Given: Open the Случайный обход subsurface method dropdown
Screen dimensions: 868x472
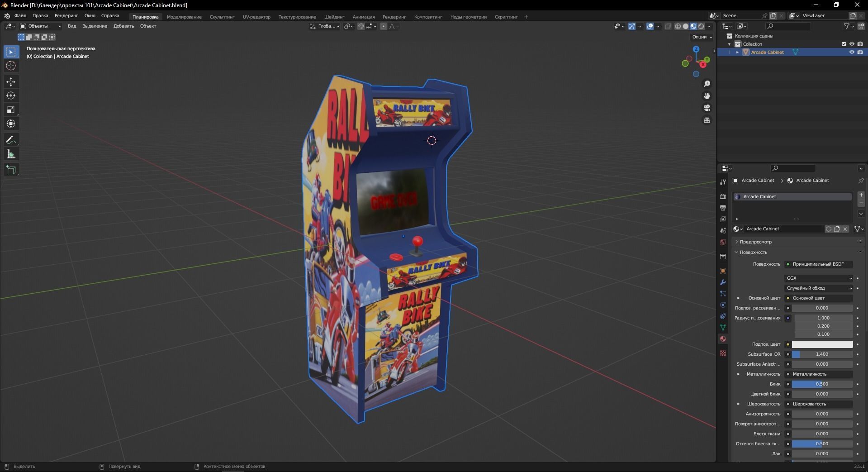Looking at the screenshot, I should 819,288.
